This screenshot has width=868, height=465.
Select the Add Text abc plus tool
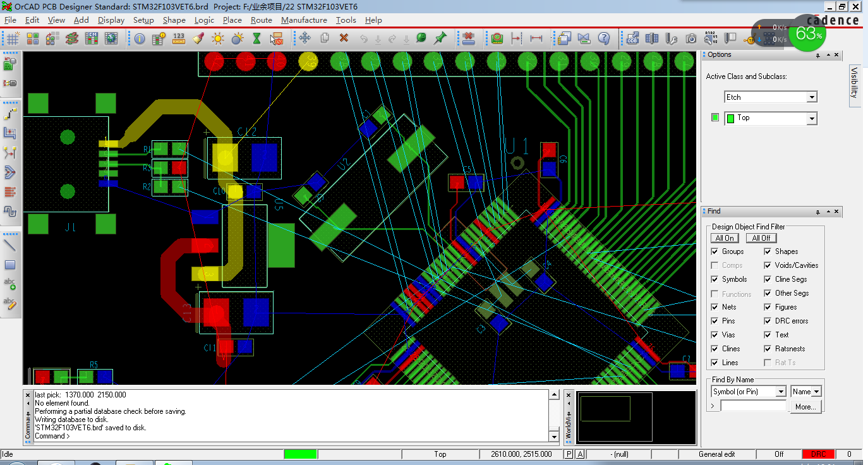(x=10, y=284)
